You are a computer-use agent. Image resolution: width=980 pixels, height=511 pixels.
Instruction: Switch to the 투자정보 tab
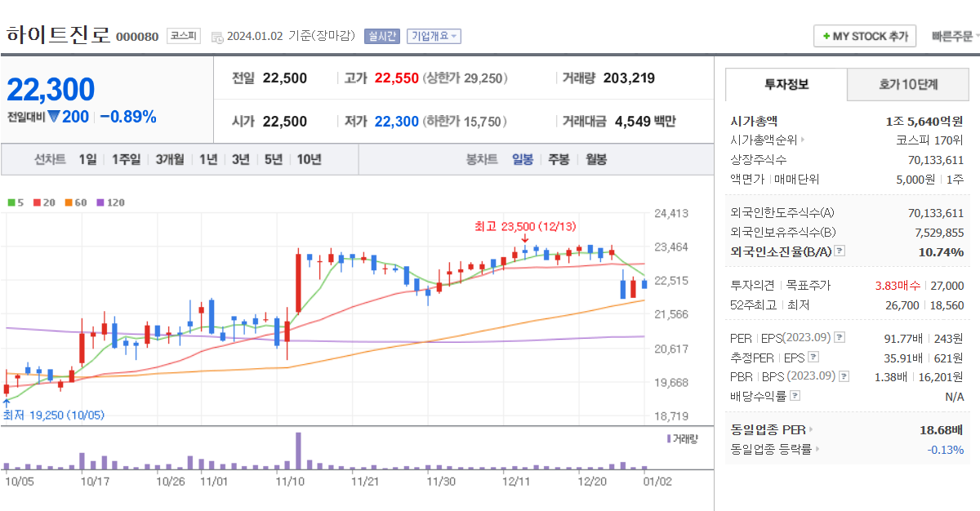point(786,84)
